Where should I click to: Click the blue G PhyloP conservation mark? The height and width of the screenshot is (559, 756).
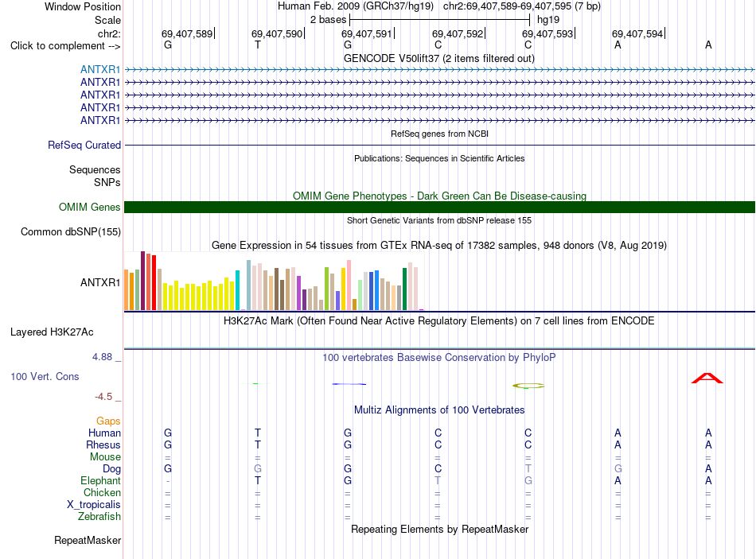[349, 384]
